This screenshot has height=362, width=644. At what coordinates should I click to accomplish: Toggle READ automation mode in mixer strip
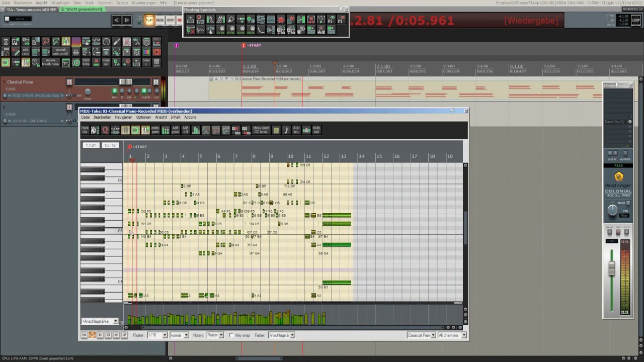pos(618,165)
